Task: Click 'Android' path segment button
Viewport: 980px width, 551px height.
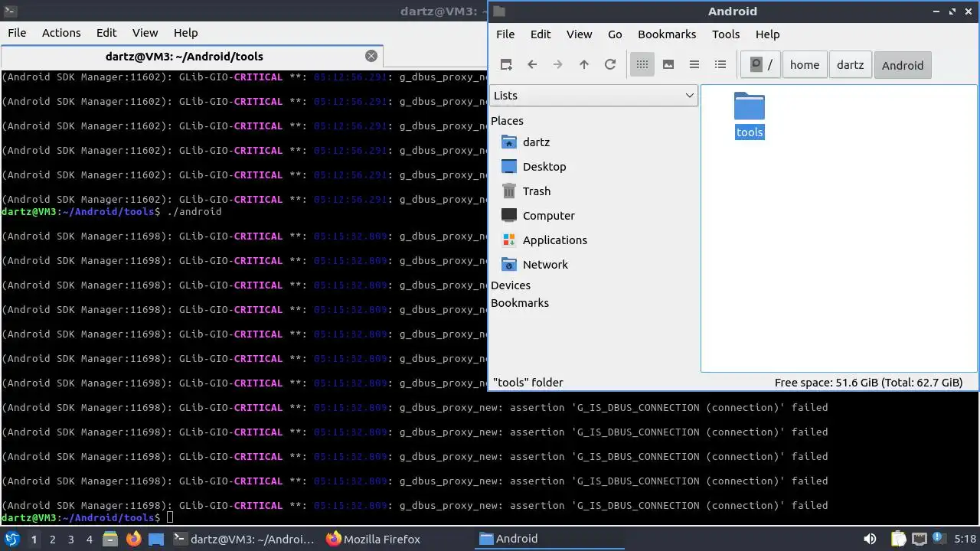Action: pyautogui.click(x=903, y=65)
